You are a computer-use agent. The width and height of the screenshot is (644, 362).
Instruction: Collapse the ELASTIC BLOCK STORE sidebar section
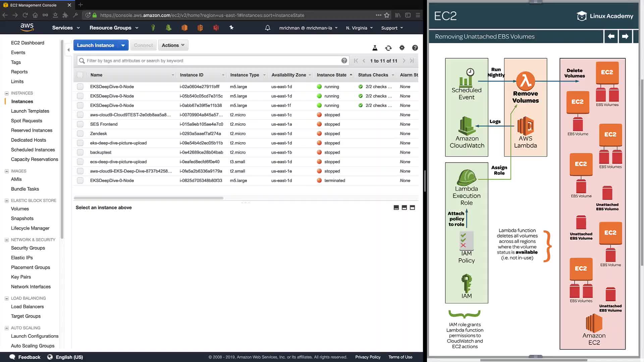(6, 201)
